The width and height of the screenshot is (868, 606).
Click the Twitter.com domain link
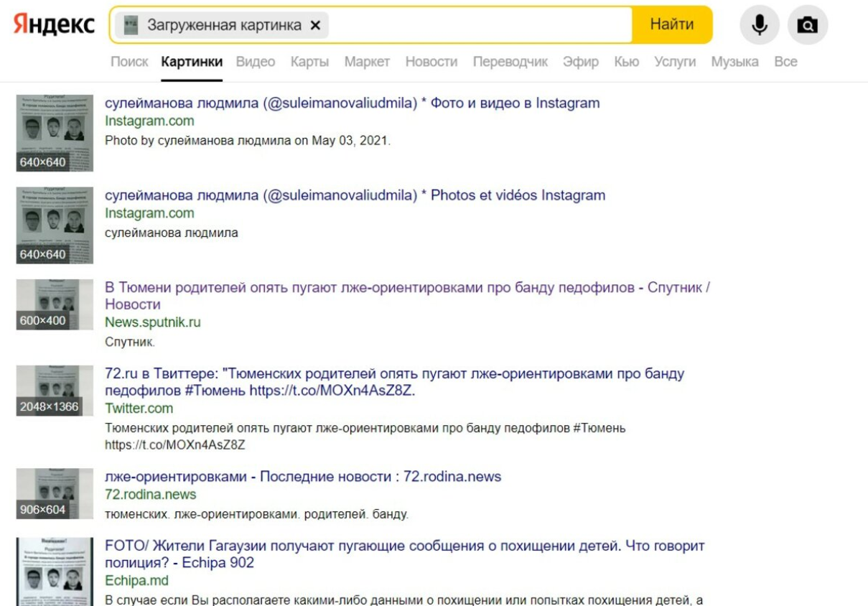(x=139, y=409)
